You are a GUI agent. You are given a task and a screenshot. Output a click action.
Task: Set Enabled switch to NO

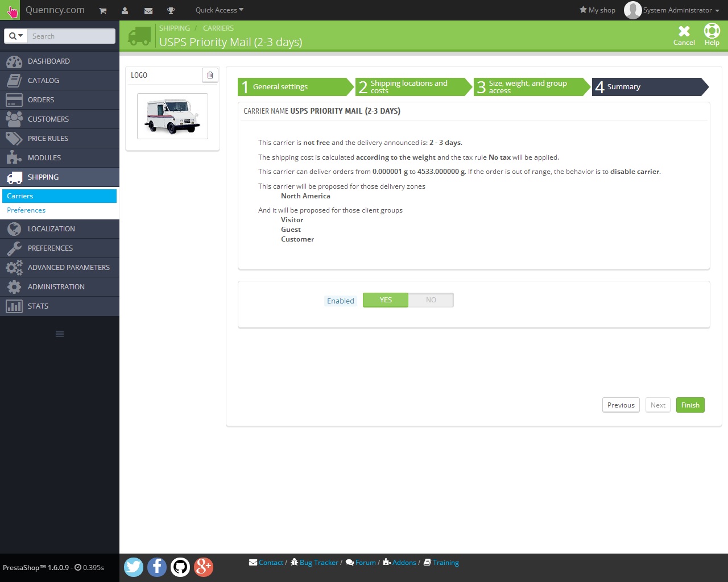(x=431, y=300)
